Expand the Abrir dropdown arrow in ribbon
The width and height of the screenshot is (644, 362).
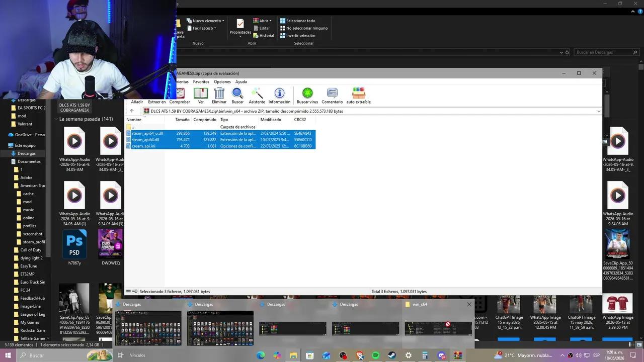click(x=270, y=21)
